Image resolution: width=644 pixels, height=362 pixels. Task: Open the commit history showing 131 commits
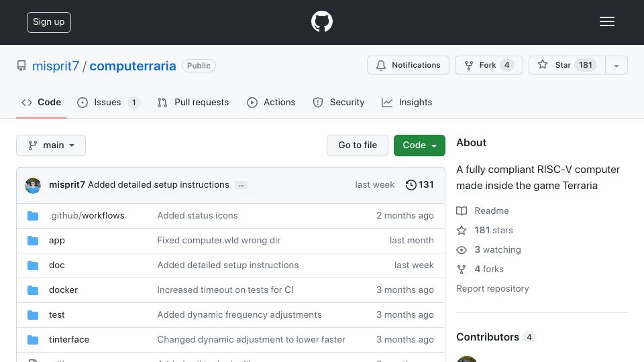click(x=419, y=185)
